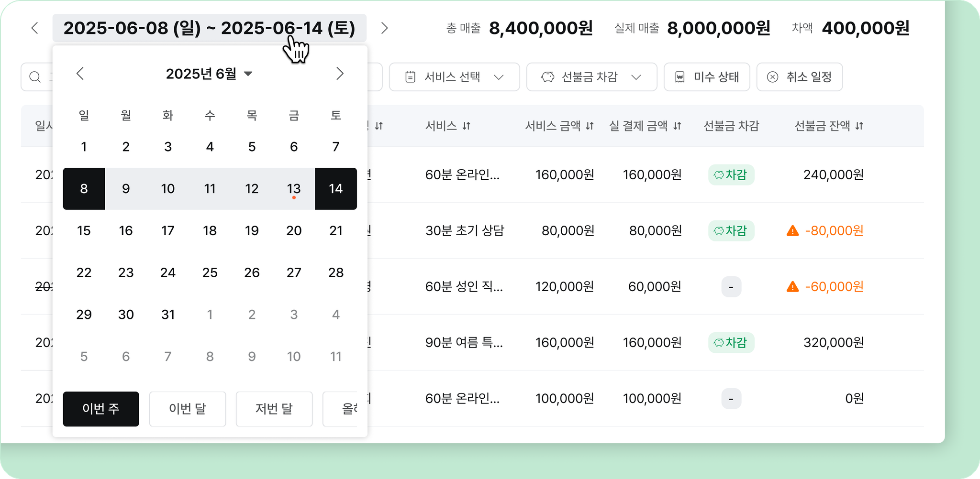This screenshot has width=980, height=479.
Task: Click warning icon beside -80,000원
Action: [793, 231]
